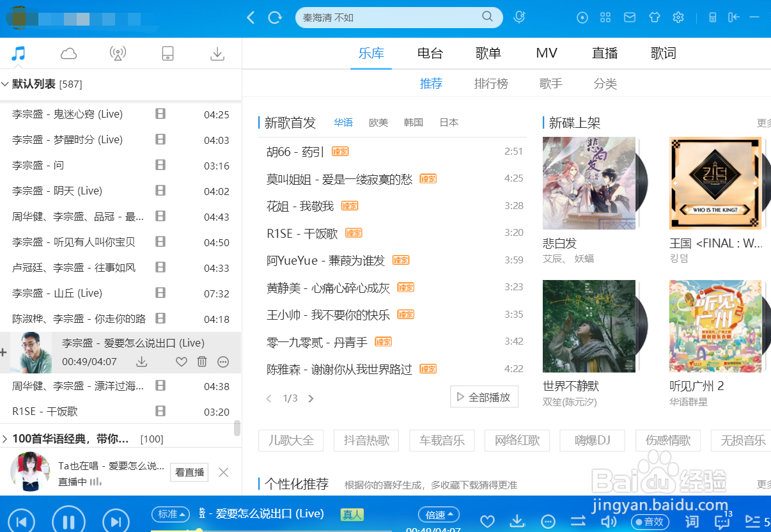Go to next page of new songs
771x532 pixels.
point(311,398)
